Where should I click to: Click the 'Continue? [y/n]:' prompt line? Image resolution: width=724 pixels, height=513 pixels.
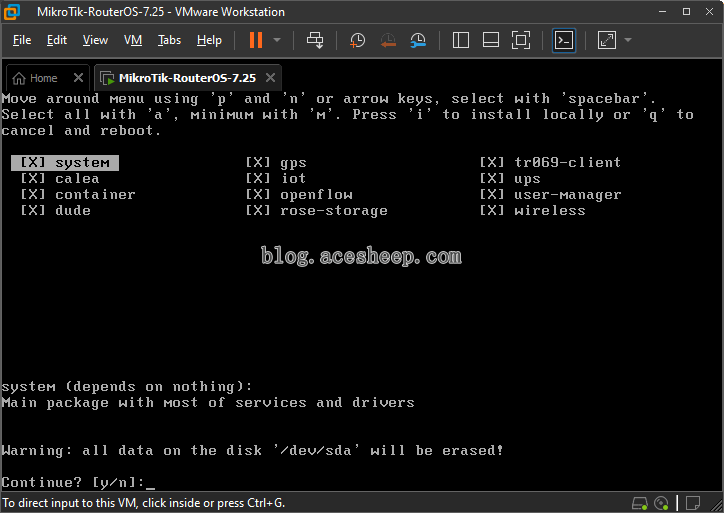[78, 483]
